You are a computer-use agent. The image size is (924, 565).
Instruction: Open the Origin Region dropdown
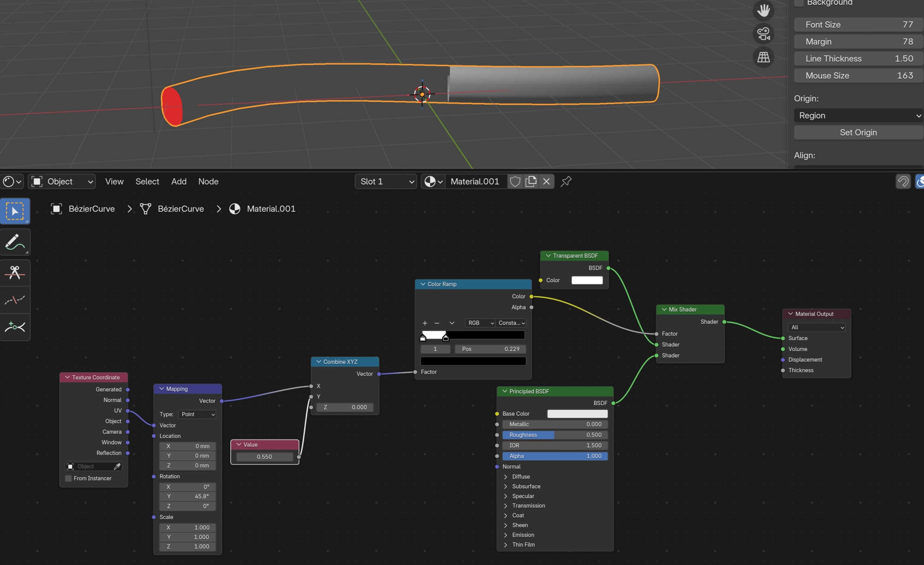[858, 115]
